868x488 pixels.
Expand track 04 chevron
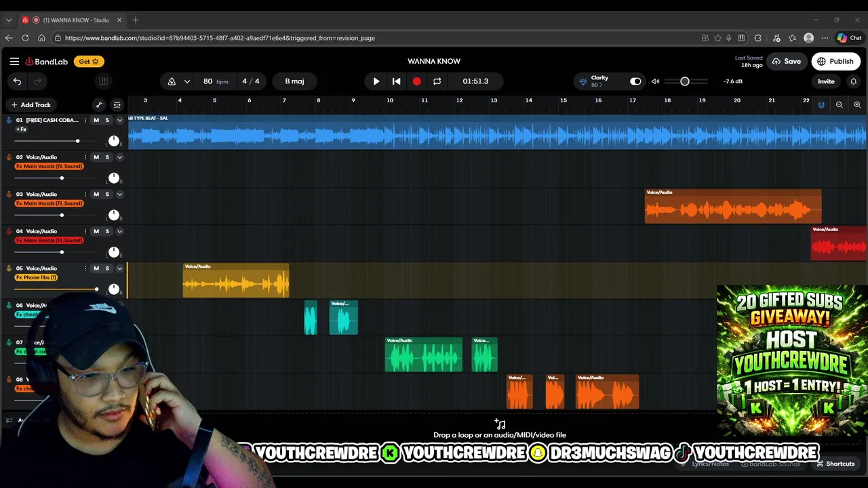(x=119, y=231)
